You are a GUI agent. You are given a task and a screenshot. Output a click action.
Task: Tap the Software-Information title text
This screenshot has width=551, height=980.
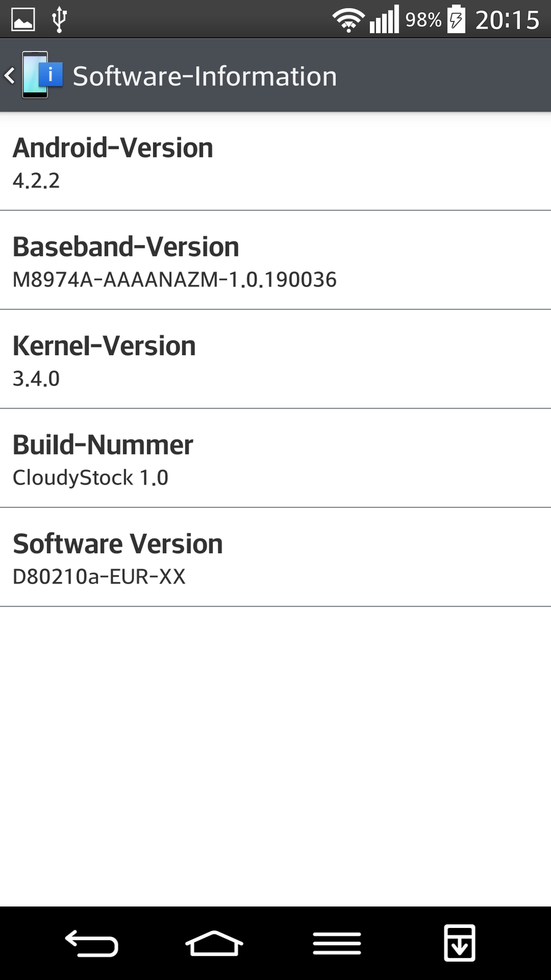(204, 77)
